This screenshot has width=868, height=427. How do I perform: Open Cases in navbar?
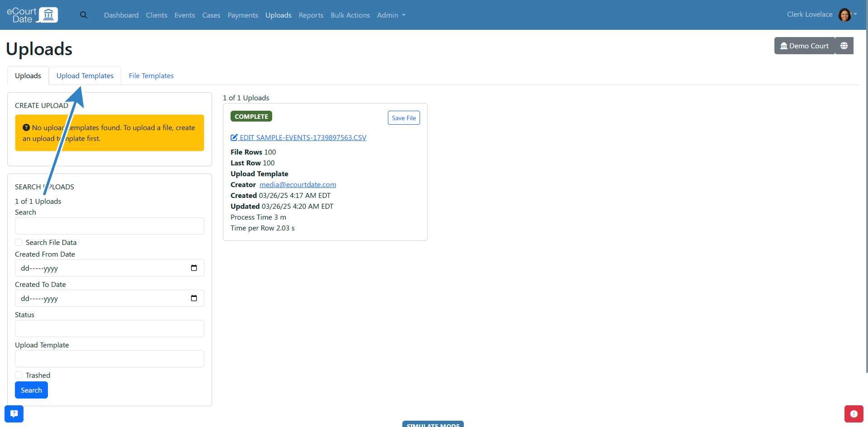pos(211,15)
